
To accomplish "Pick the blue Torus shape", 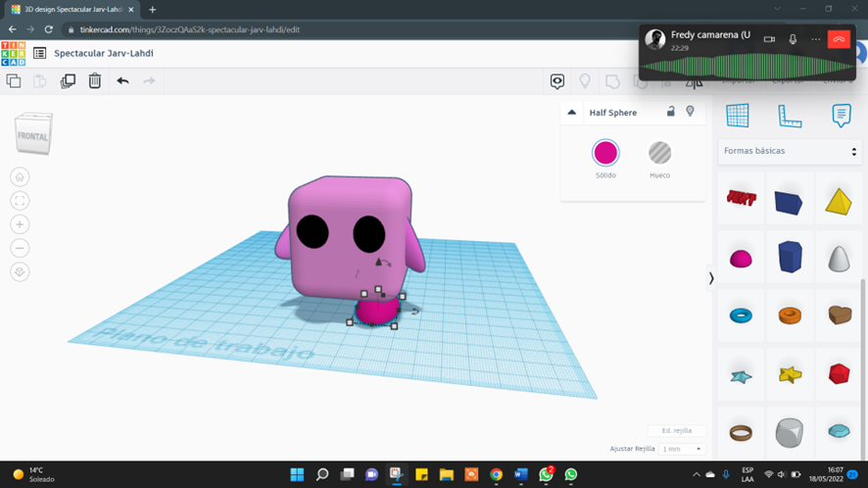I will click(741, 316).
